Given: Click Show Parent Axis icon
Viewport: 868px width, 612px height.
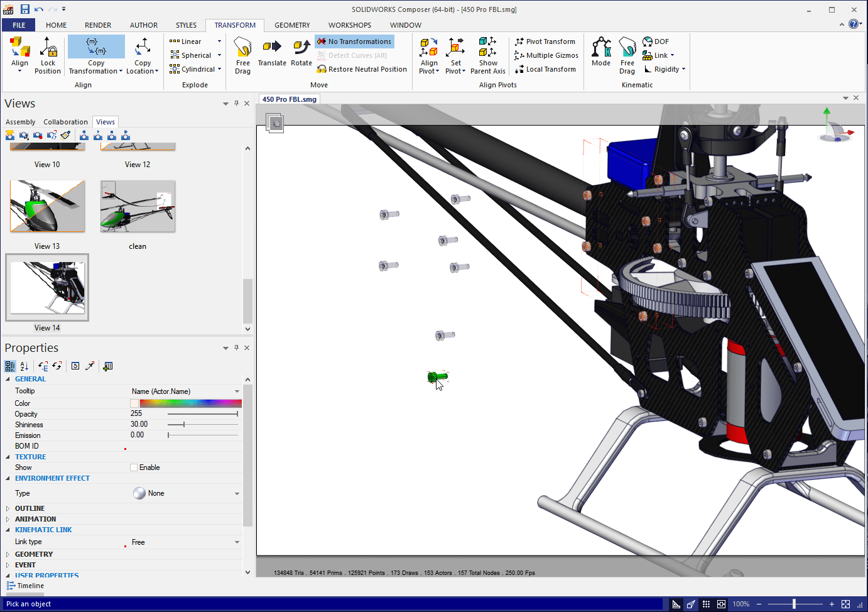Looking at the screenshot, I should pyautogui.click(x=487, y=48).
